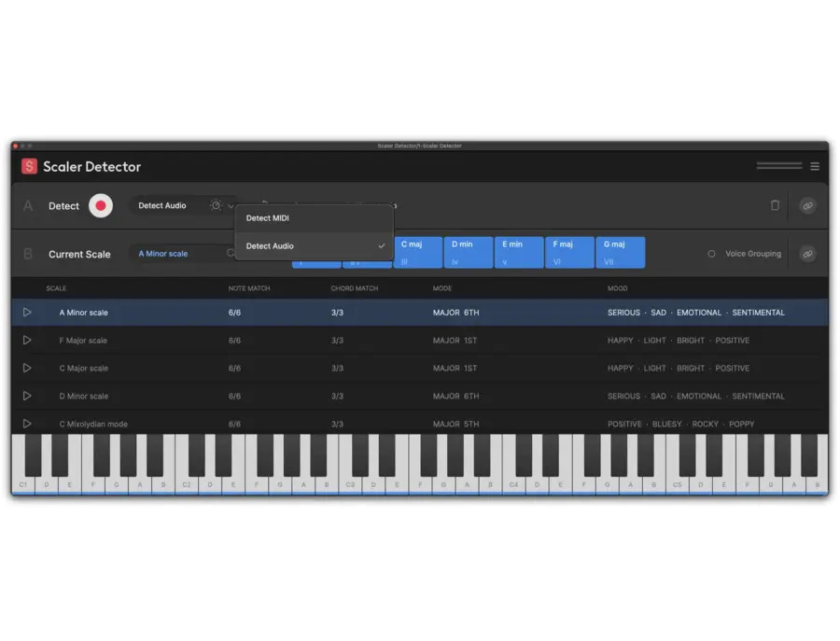Click the F maj chord pad
The width and height of the screenshot is (840, 641).
point(569,252)
